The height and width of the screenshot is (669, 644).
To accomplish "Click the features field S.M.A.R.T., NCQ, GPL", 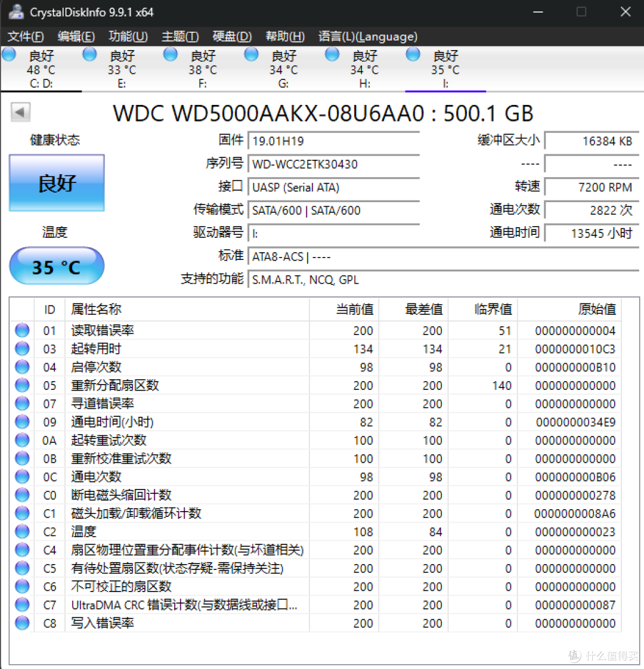I will coord(444,280).
